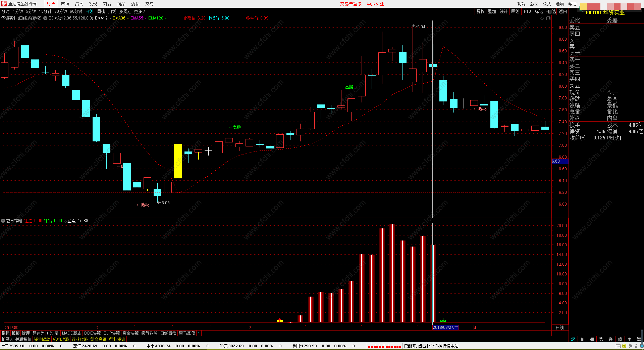This screenshot has height=350, width=644.
Task: Zoom out the chart with the minus button
Action: coord(564,333)
